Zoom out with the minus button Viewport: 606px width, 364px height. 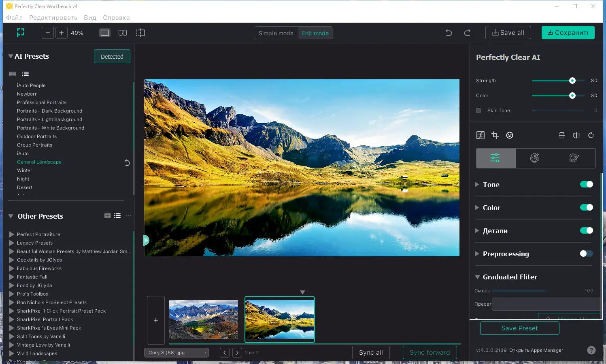[x=48, y=33]
